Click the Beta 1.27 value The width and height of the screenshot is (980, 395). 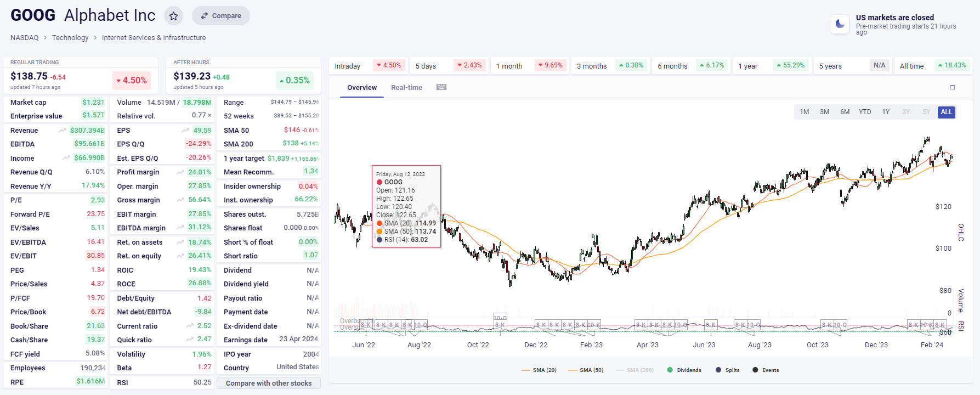point(205,368)
